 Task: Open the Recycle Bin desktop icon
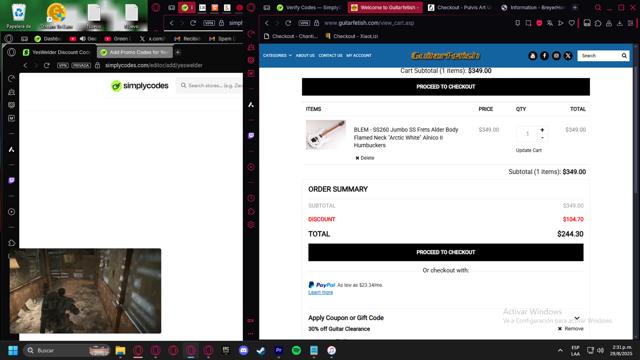tap(18, 16)
